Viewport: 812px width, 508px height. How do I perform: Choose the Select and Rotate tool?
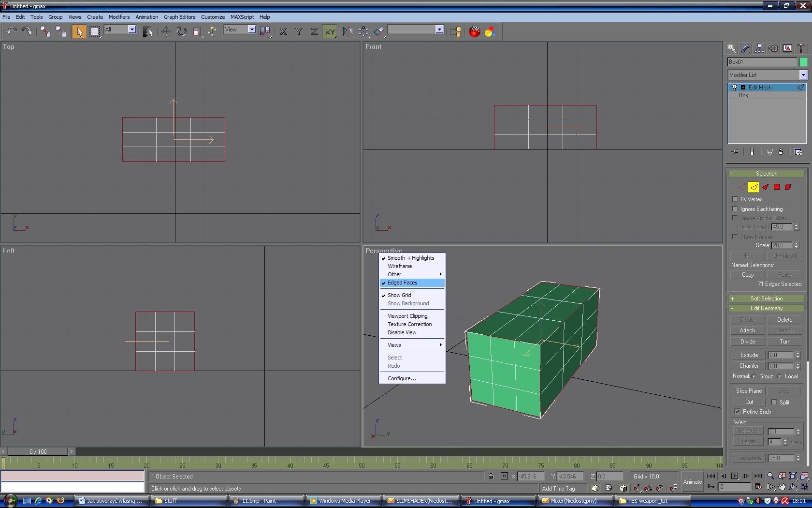tap(182, 31)
